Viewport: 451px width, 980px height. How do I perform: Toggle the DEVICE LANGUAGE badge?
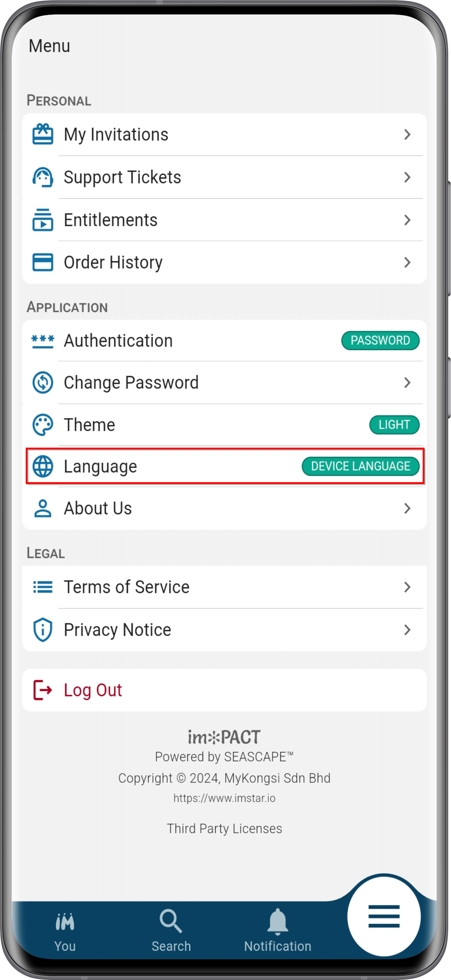[360, 466]
